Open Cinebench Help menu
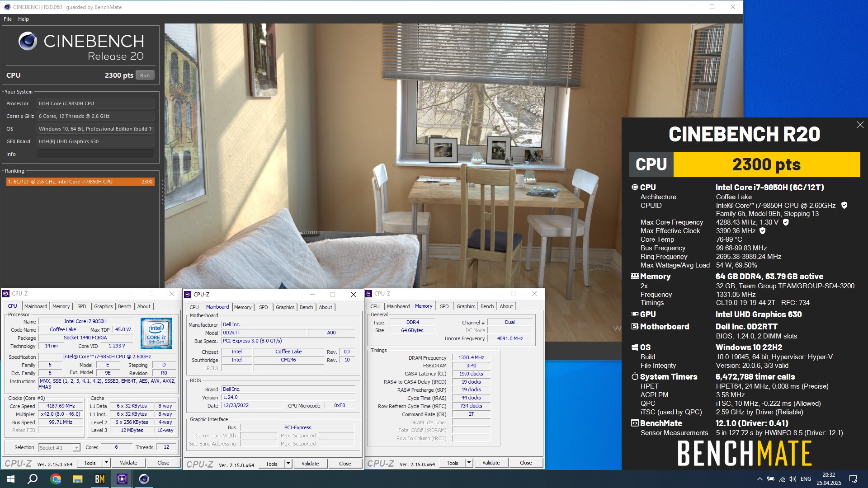The image size is (868, 488). [24, 19]
